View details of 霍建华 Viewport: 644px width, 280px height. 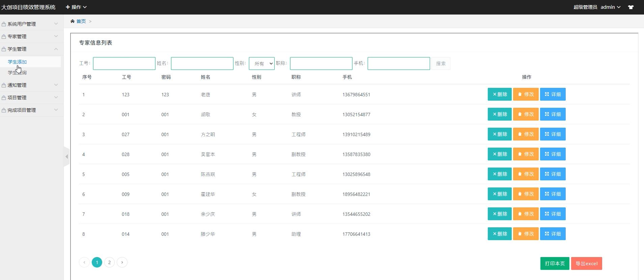coord(553,194)
